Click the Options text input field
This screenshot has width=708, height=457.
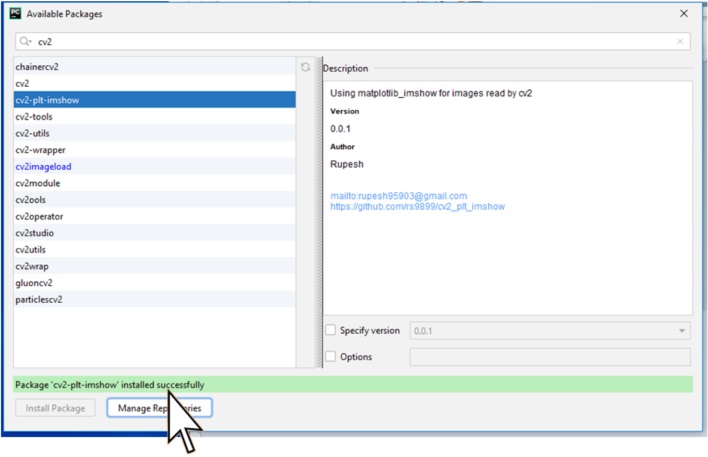(x=550, y=357)
